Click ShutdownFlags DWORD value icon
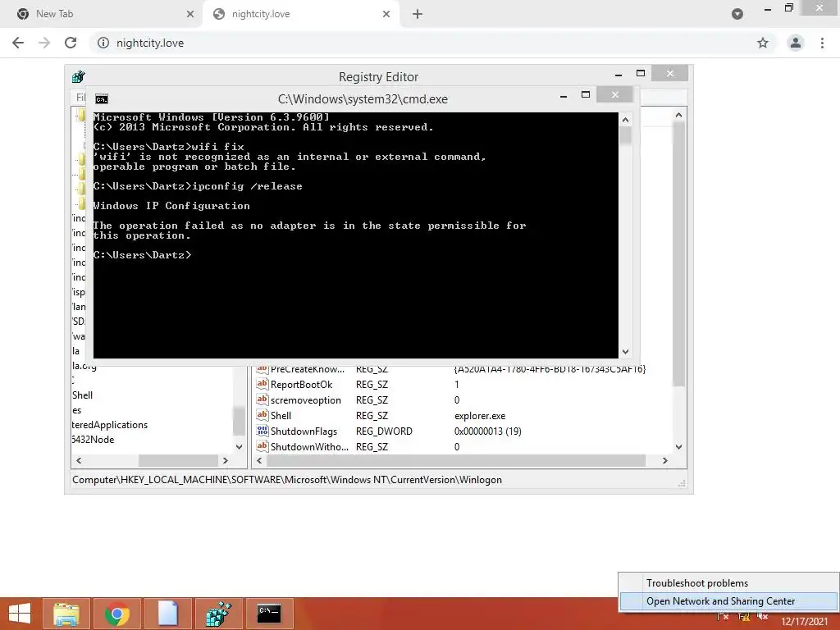The width and height of the screenshot is (840, 630). [262, 431]
